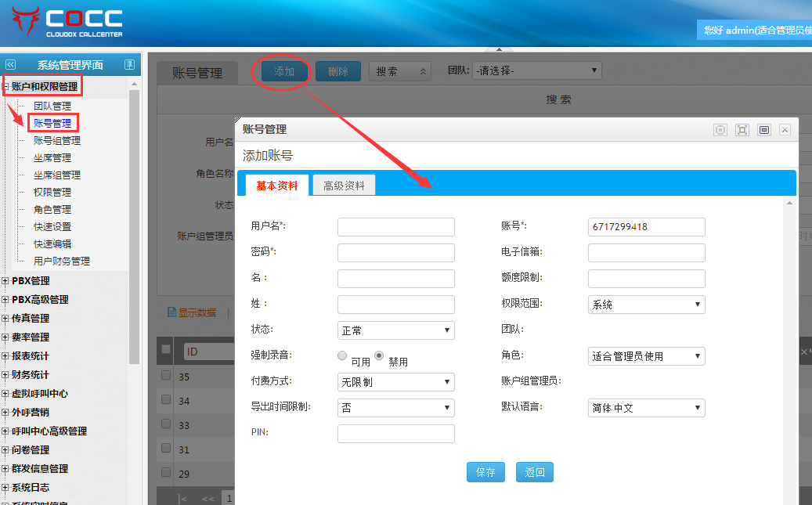Click the 显示数据 document icon

point(171,312)
